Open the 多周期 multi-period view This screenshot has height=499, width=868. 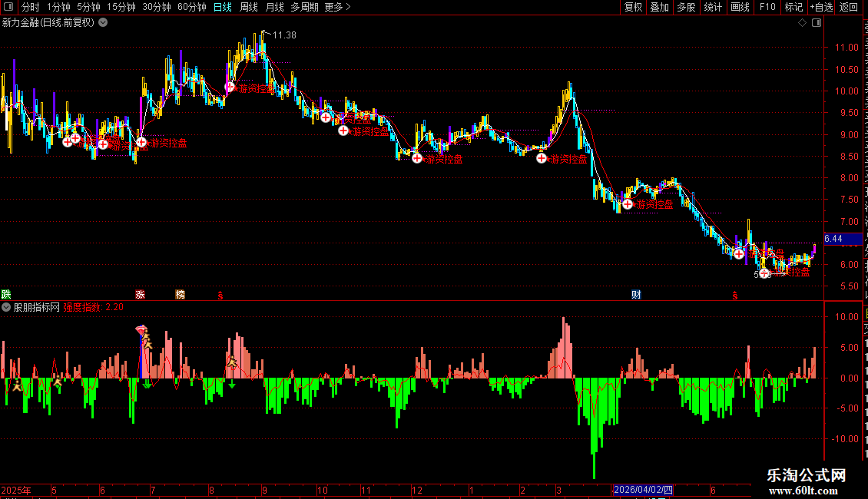(x=304, y=7)
